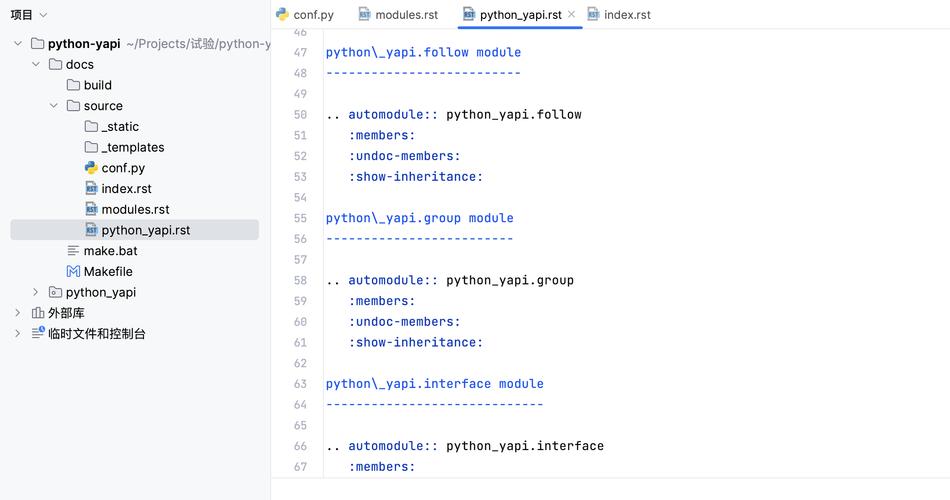The height and width of the screenshot is (500, 950).
Task: Click the RST icon beside python_yapi.rst in tree
Action: (91, 230)
